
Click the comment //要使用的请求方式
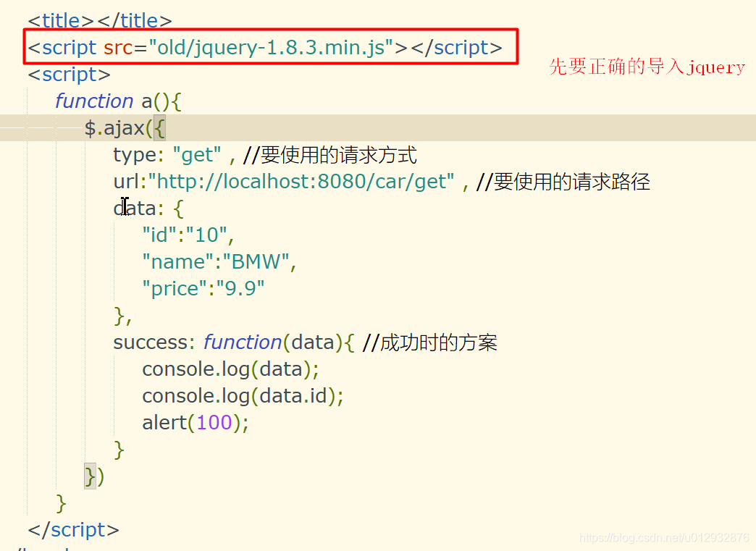point(330,155)
